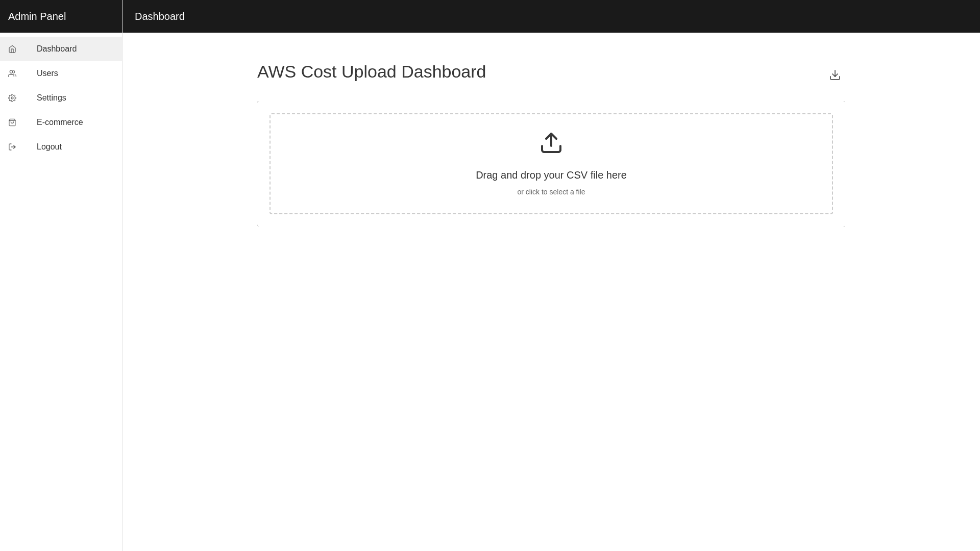The width and height of the screenshot is (980, 551).
Task: Click empty area of the dark top header bar
Action: click(x=561, y=16)
